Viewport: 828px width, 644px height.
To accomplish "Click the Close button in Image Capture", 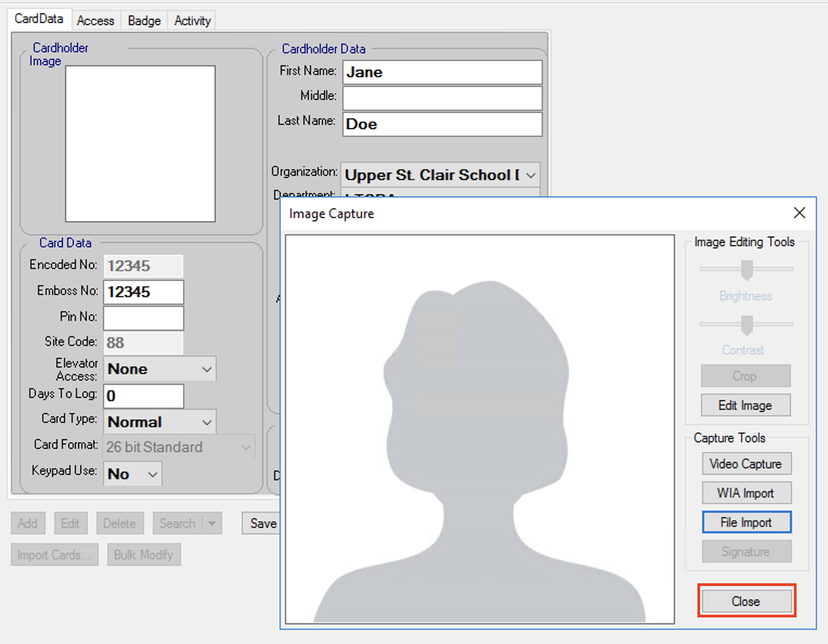I will click(x=746, y=601).
